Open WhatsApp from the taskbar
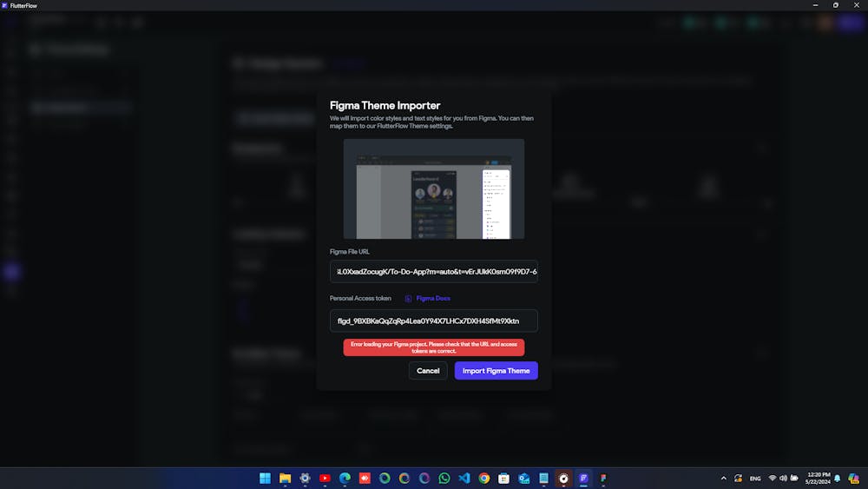This screenshot has width=868, height=489. [x=444, y=478]
